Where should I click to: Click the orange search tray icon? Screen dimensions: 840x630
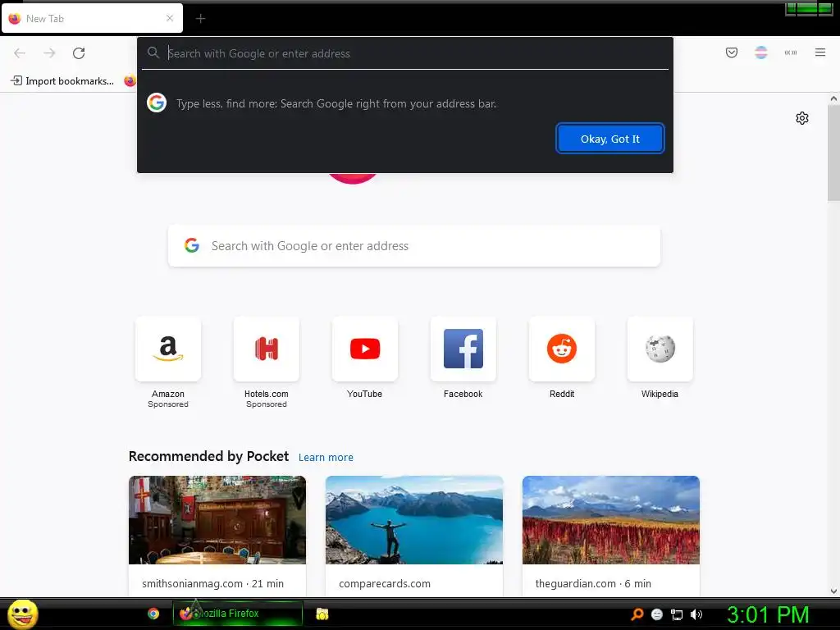(x=637, y=614)
